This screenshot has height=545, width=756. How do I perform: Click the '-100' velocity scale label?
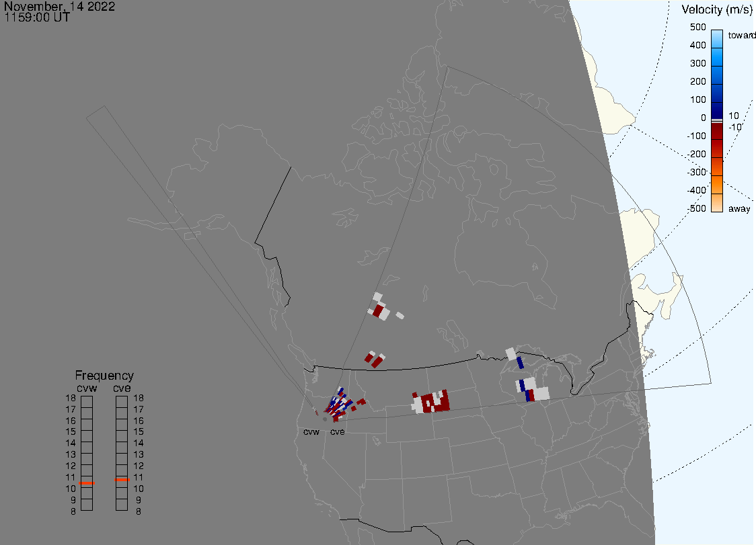(696, 136)
